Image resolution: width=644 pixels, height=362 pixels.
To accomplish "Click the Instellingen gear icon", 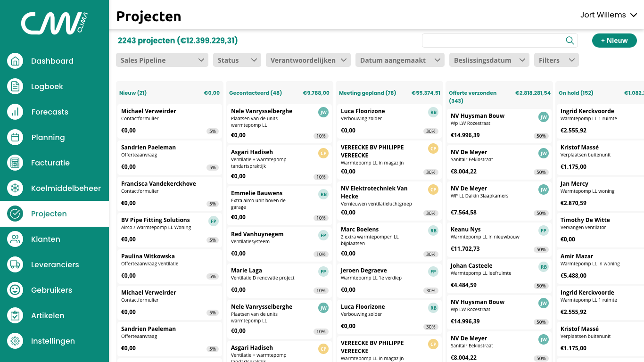I will (15, 341).
